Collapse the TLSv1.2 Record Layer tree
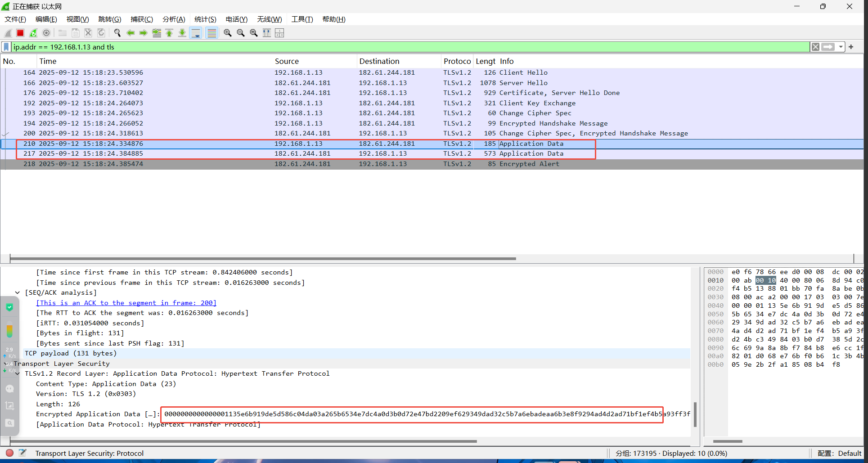 pos(18,373)
